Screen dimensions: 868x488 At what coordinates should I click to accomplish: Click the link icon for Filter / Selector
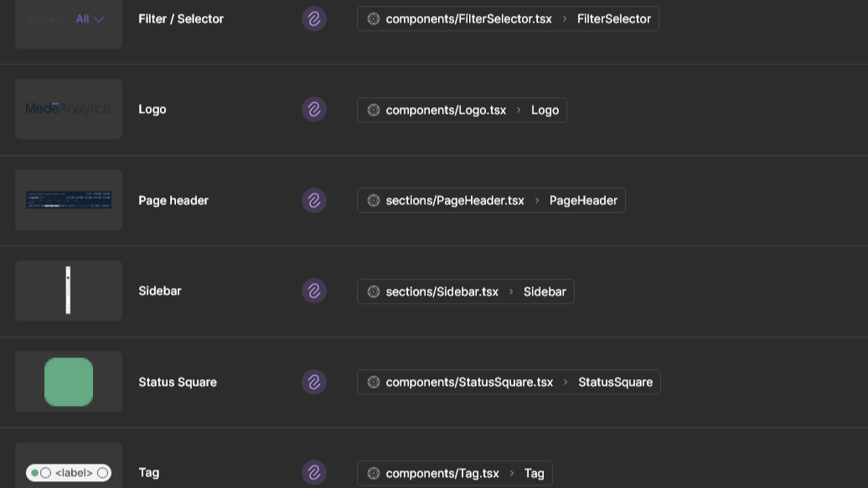coord(314,18)
